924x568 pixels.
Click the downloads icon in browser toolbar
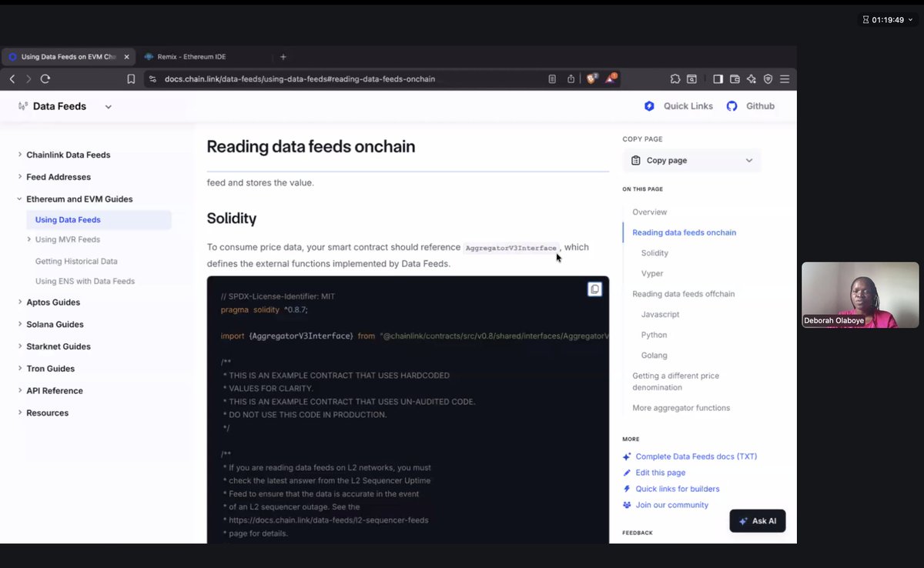pyautogui.click(x=692, y=79)
